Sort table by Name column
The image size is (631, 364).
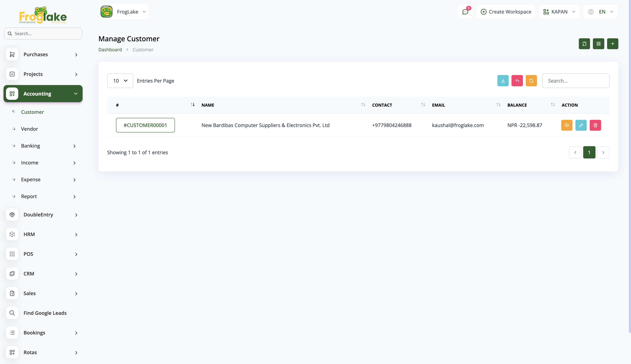tap(363, 105)
